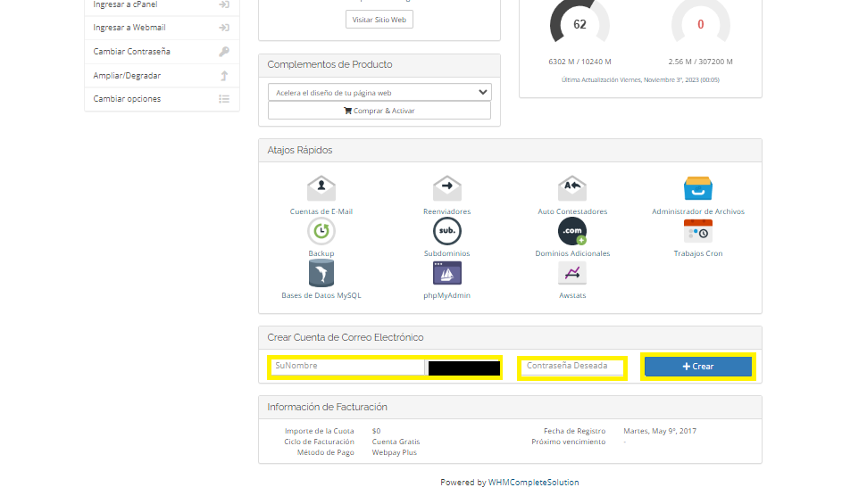Click the Backup clock icon
The height and width of the screenshot is (504, 842).
click(x=321, y=231)
